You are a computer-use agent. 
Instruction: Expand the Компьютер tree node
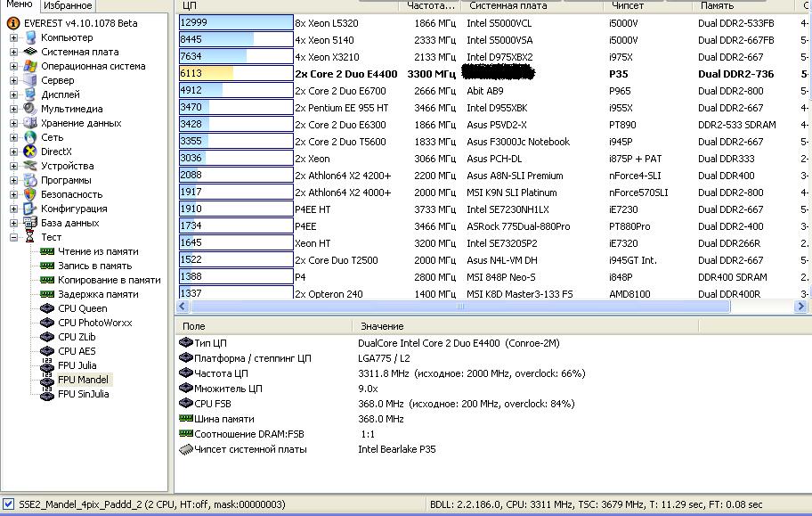[13, 38]
